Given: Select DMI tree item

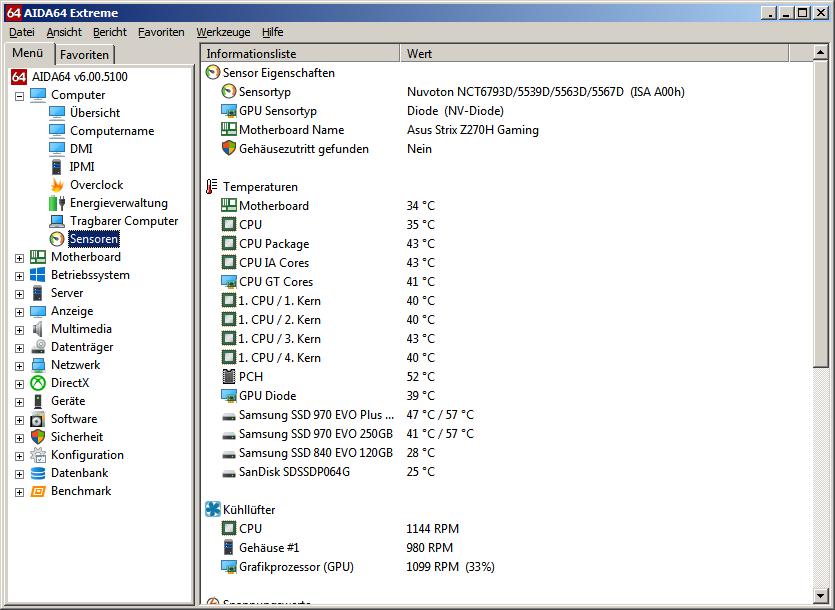Looking at the screenshot, I should click(81, 149).
